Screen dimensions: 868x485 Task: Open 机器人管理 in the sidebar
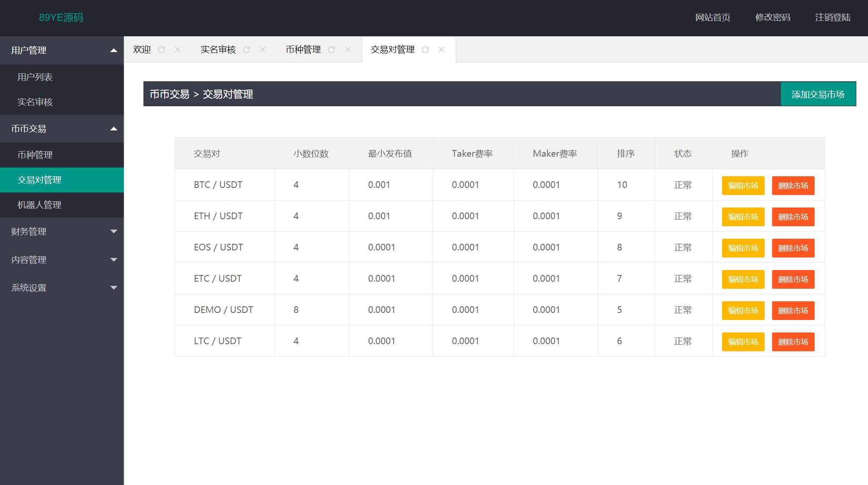click(39, 205)
